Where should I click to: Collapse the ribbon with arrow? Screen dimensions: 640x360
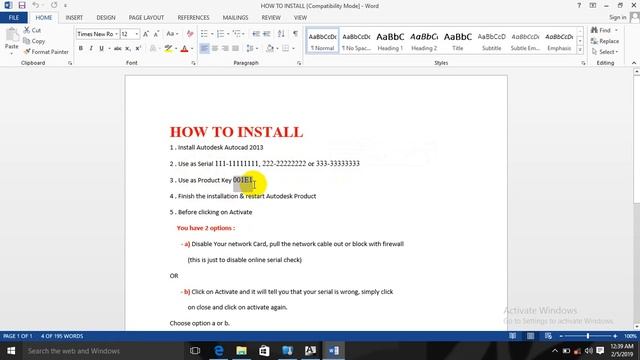tap(634, 63)
